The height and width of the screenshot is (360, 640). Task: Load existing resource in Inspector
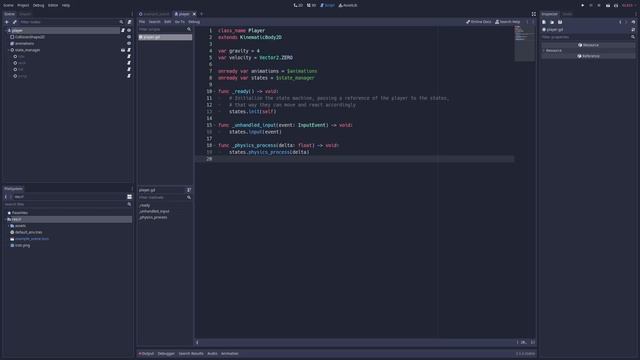552,22
